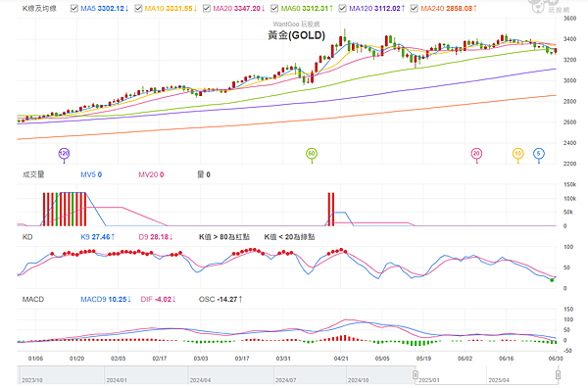588x388 pixels.
Task: Click the MA20 3347.20 label
Action: coord(239,8)
